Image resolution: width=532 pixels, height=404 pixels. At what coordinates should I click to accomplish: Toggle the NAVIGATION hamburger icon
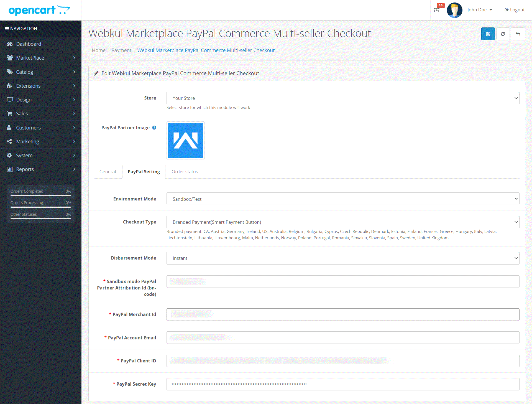point(7,29)
